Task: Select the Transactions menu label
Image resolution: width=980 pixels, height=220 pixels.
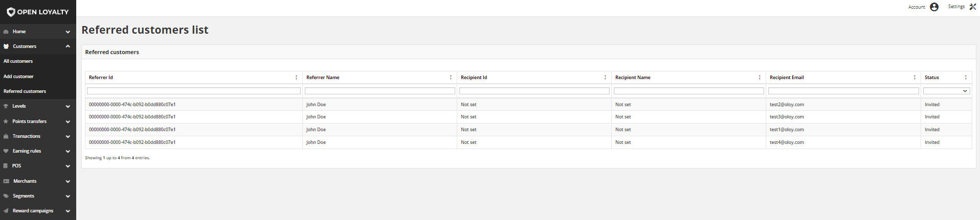Action: [x=27, y=136]
